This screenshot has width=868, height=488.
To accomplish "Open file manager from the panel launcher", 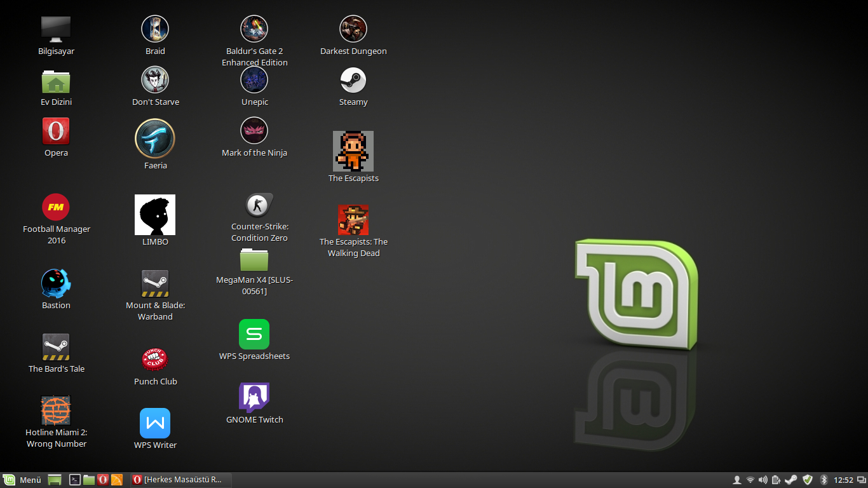I will point(89,480).
